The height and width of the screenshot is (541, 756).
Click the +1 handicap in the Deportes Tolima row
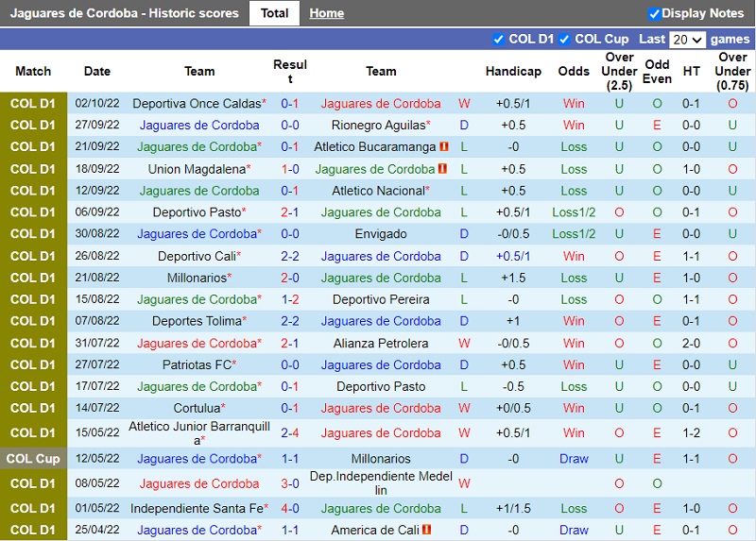pyautogui.click(x=513, y=321)
